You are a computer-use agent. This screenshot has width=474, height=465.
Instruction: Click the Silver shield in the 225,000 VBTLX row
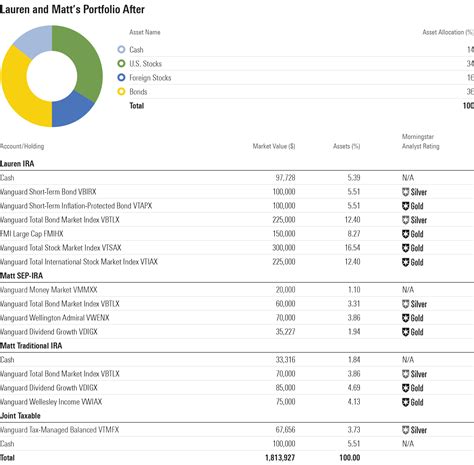[405, 220]
